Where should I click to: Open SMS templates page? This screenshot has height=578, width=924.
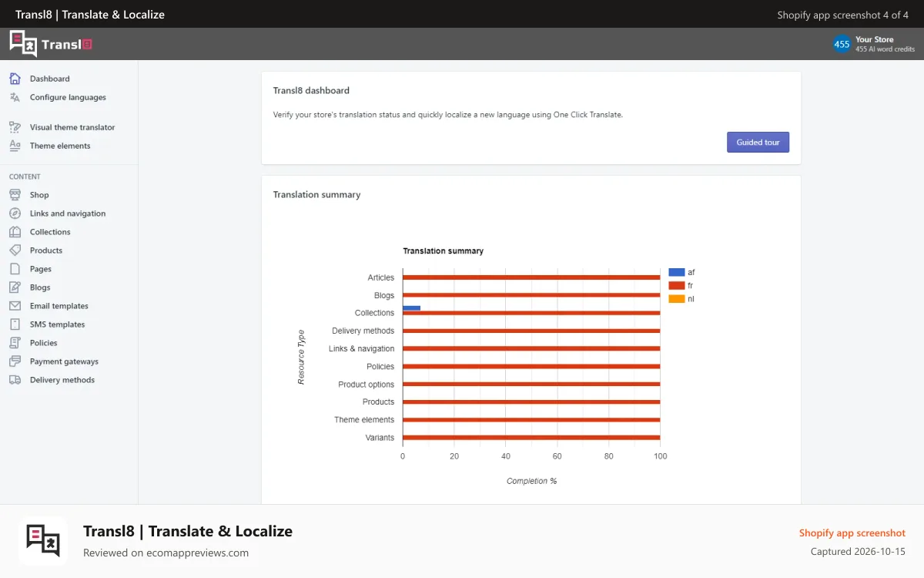point(58,324)
